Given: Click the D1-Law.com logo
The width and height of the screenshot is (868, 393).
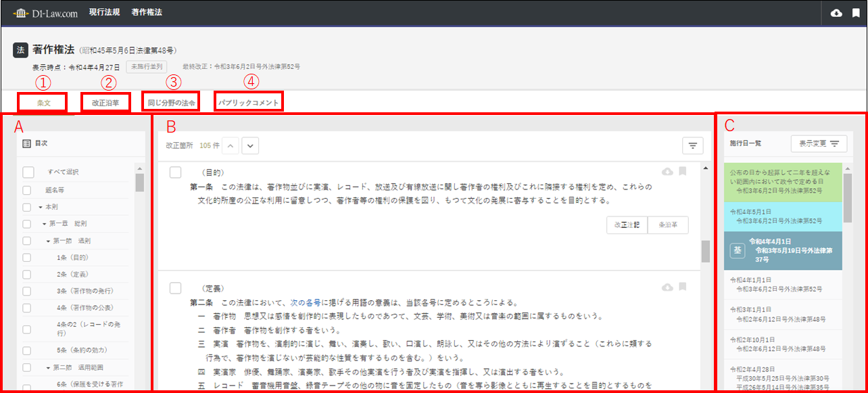Looking at the screenshot, I should click(x=45, y=13).
